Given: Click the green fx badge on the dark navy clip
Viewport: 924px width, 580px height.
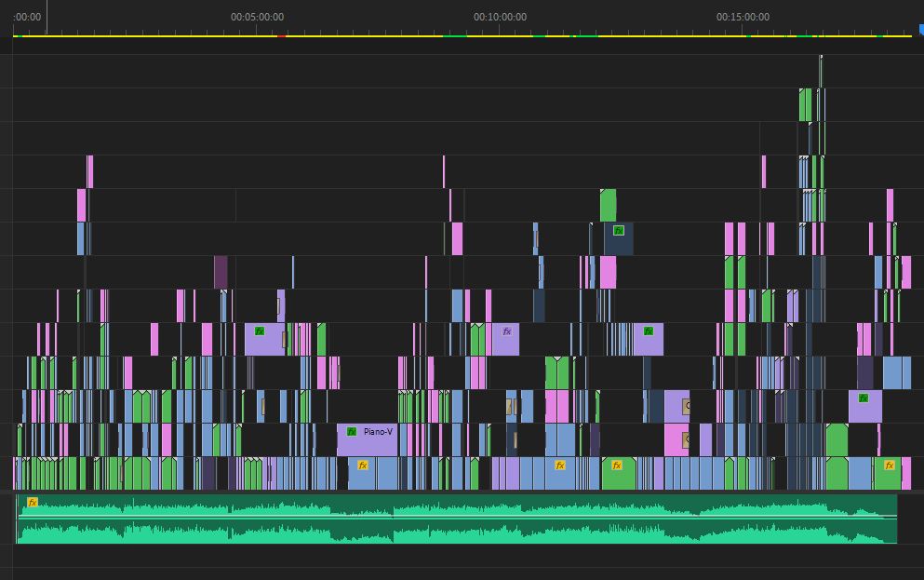Looking at the screenshot, I should click(618, 231).
